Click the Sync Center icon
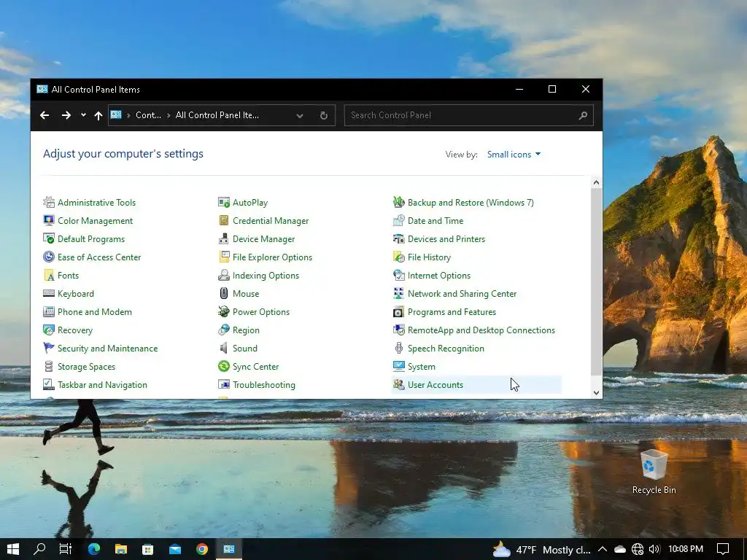The width and height of the screenshot is (747, 560). (223, 367)
